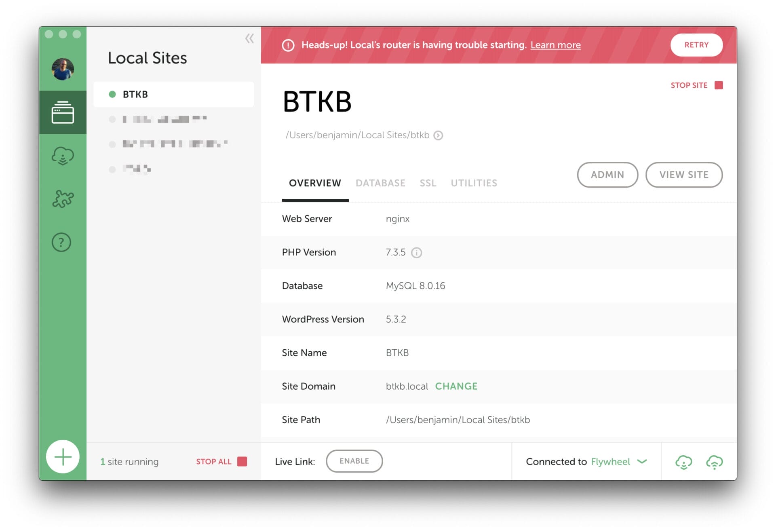Open the Connect cloud sidebar icon
The height and width of the screenshot is (532, 776).
click(63, 156)
